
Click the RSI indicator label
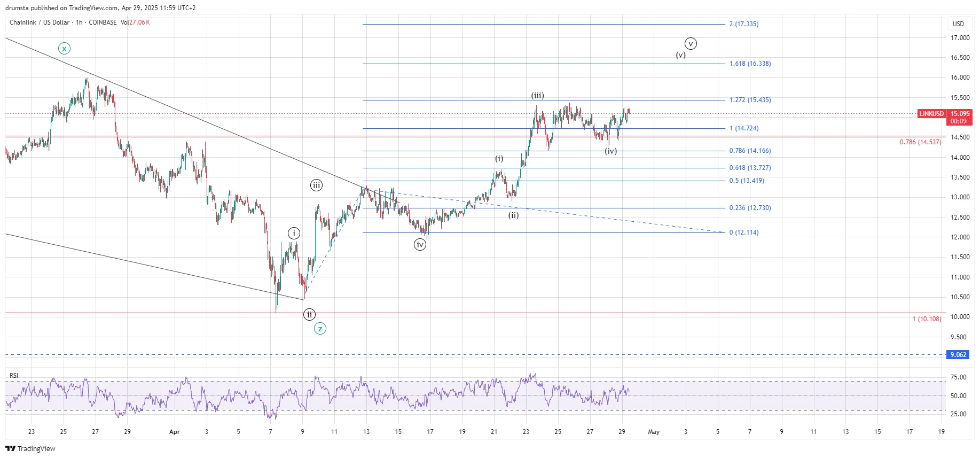tap(14, 376)
